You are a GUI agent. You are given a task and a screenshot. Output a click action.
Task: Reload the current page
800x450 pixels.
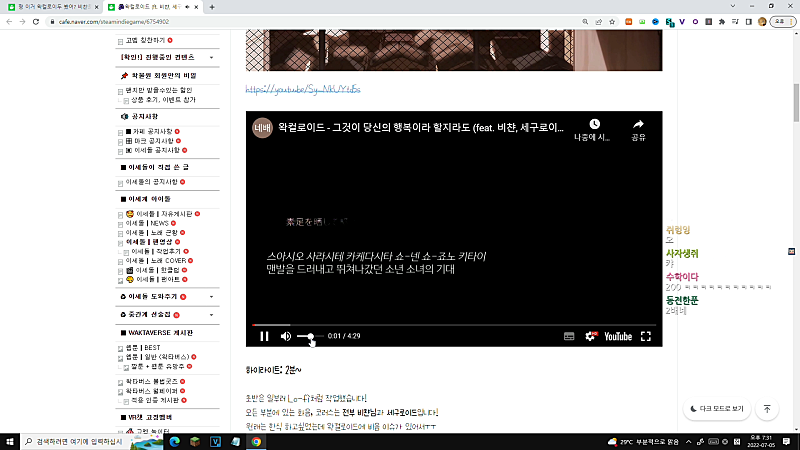[36, 22]
